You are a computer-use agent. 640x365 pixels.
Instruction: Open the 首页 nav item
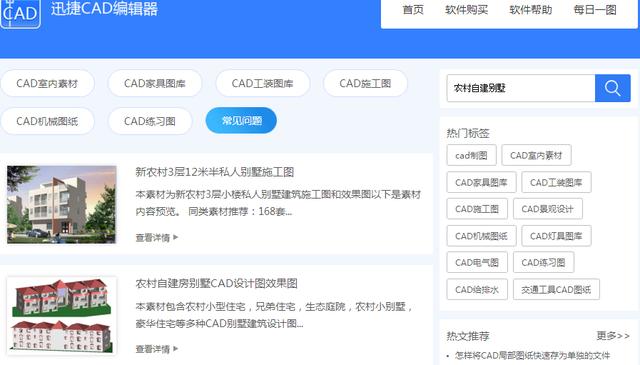point(413,10)
